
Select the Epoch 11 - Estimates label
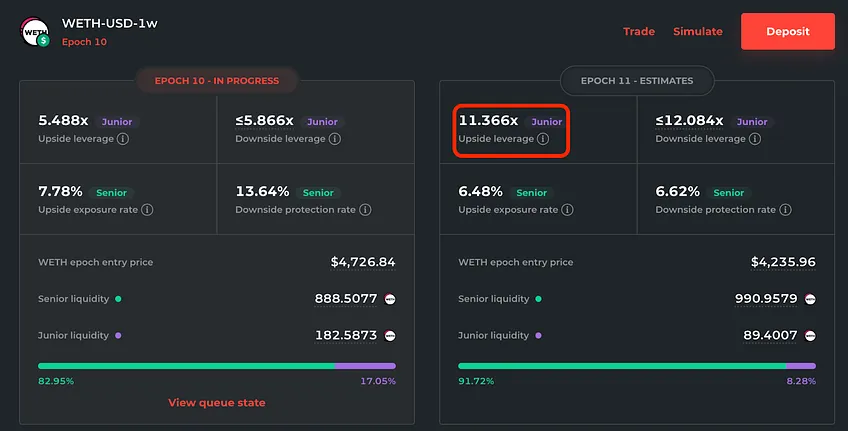pos(637,81)
